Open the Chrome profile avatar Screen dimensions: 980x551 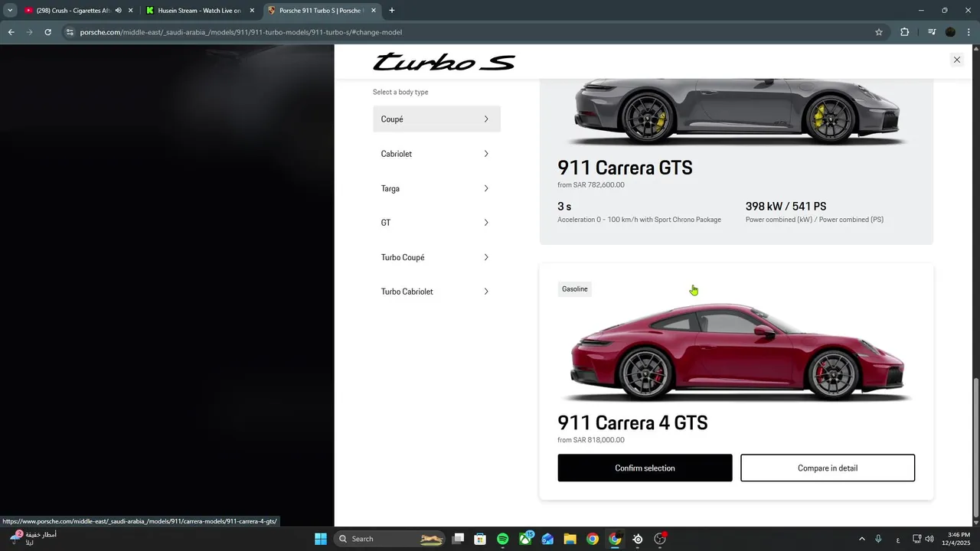951,32
